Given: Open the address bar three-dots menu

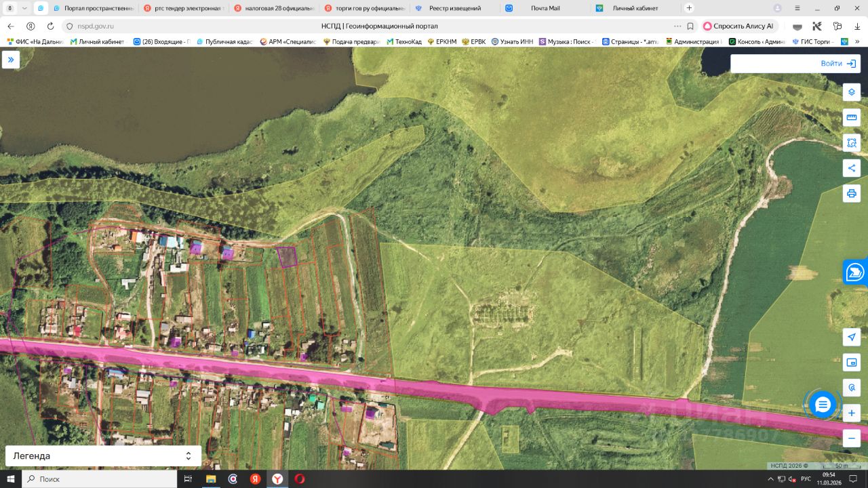Looking at the screenshot, I should pyautogui.click(x=677, y=26).
